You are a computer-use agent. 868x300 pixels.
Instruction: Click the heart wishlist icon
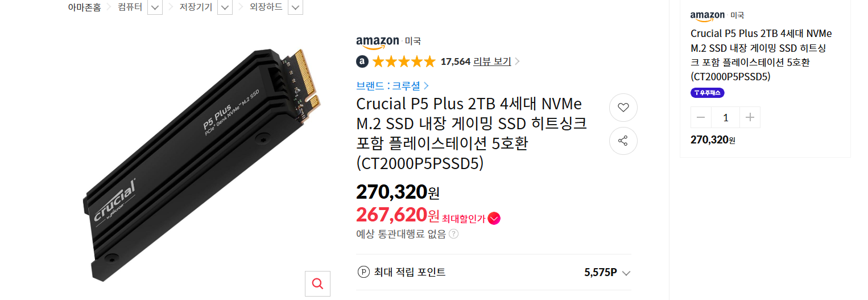tap(623, 108)
